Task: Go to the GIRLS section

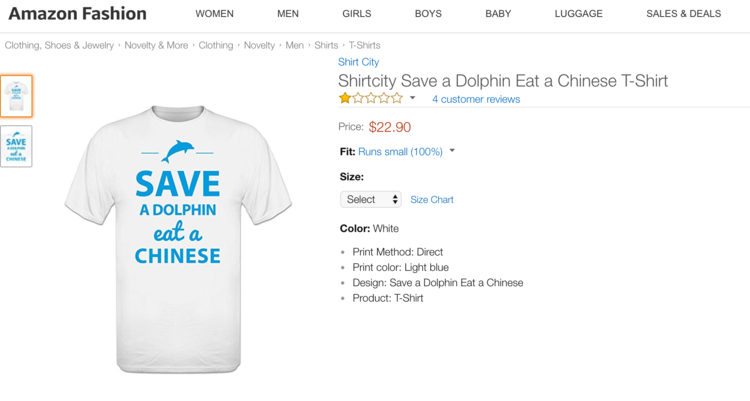Action: (x=356, y=14)
